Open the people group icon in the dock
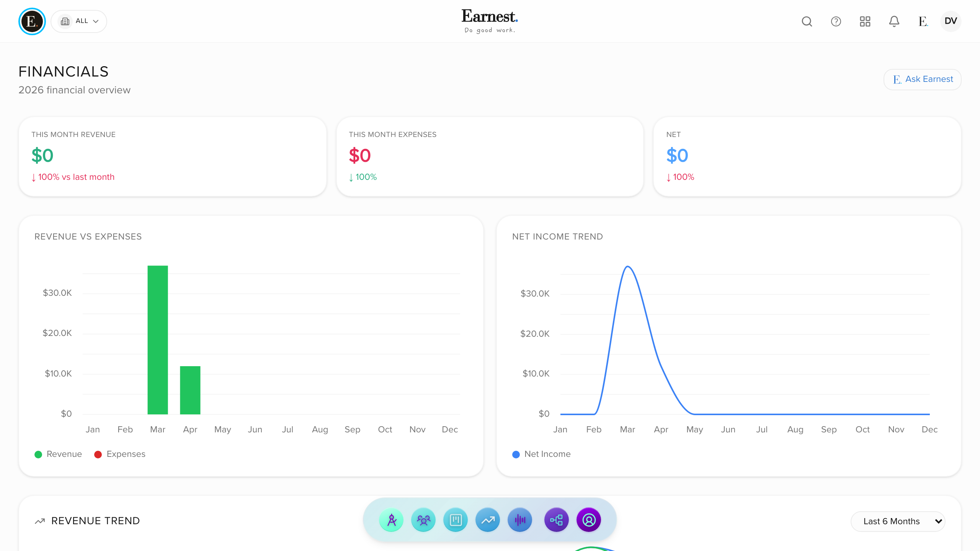Viewport: 980px width, 551px height. click(423, 520)
